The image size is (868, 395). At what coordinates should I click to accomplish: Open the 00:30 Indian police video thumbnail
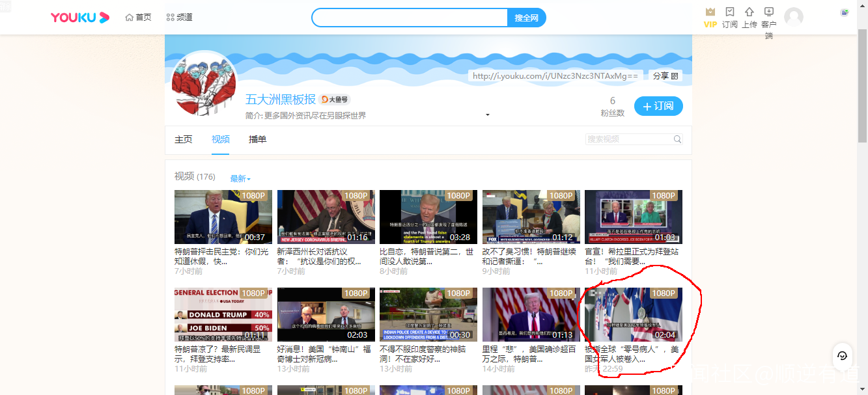(x=428, y=315)
